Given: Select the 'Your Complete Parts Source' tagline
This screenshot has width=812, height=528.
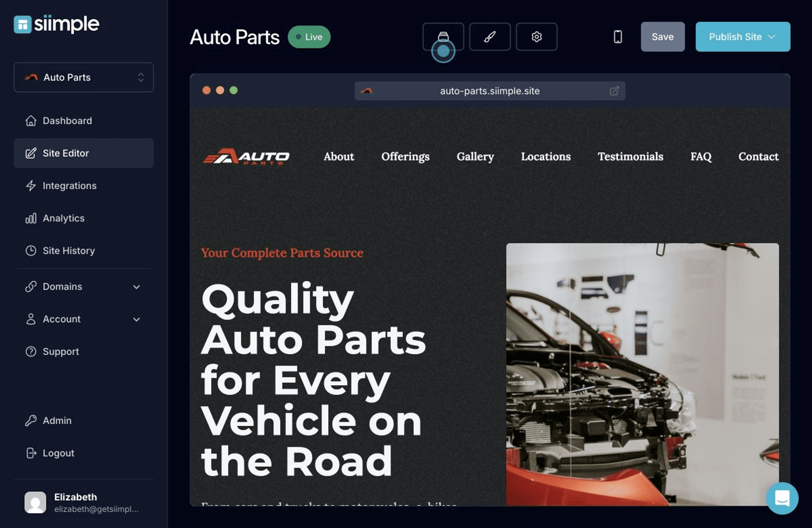Looking at the screenshot, I should point(282,252).
